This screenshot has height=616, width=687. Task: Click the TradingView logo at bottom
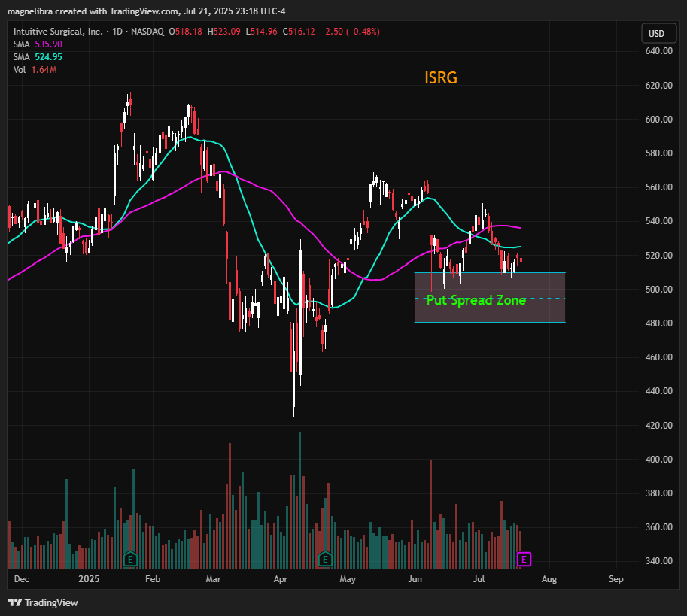(43, 603)
